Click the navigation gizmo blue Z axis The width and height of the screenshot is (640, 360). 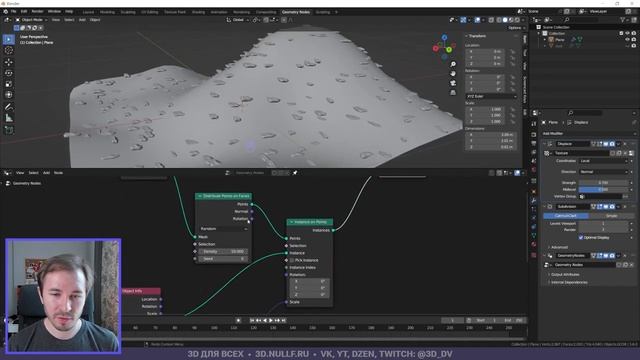(444, 38)
